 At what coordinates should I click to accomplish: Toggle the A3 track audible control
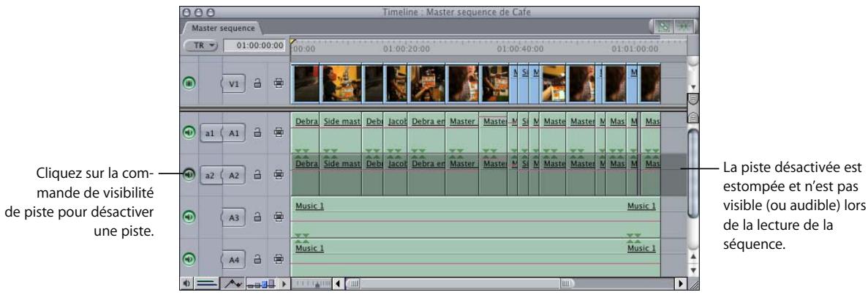pos(189,217)
